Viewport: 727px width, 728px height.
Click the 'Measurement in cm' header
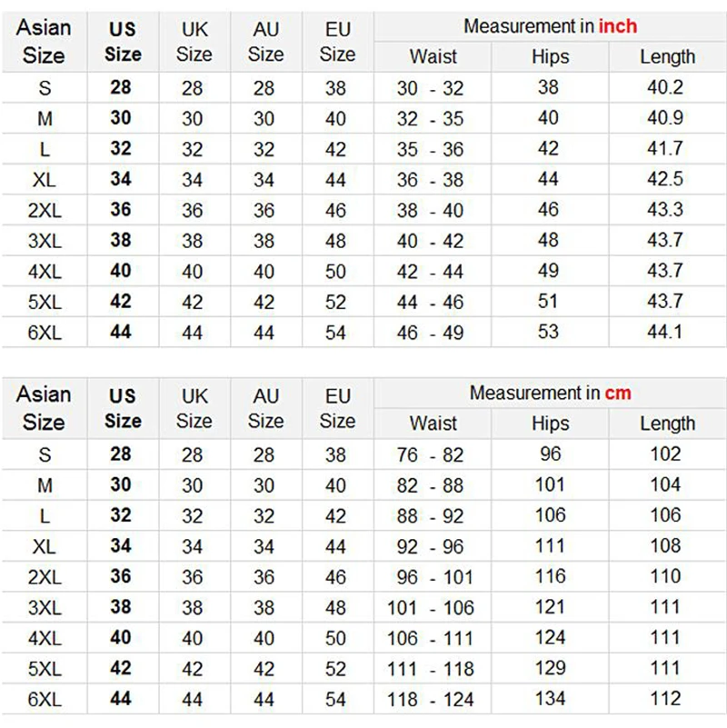click(x=550, y=394)
